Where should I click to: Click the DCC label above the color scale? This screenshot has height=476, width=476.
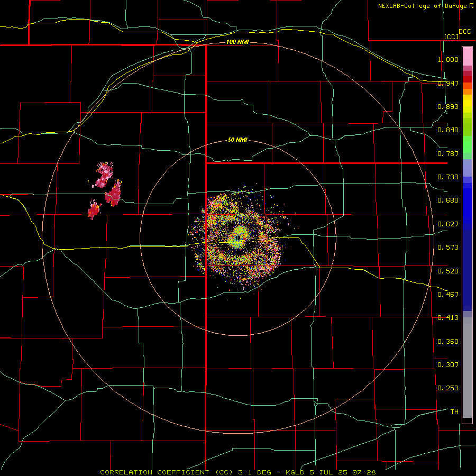point(465,32)
